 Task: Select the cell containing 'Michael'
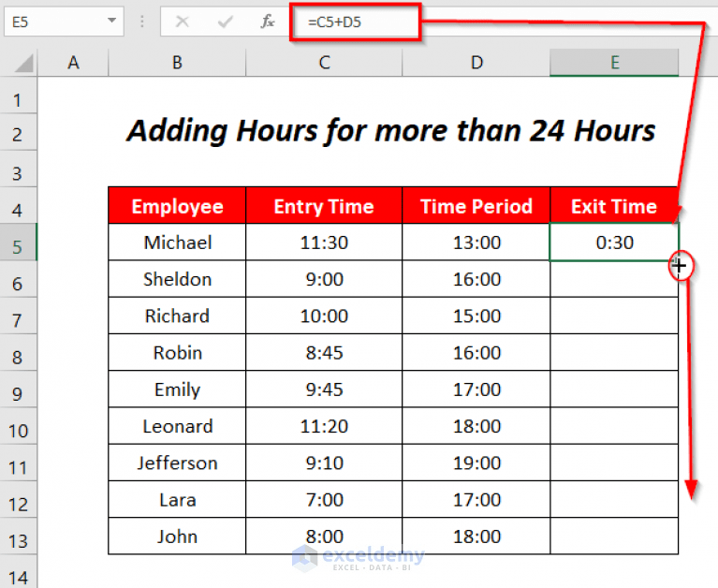(x=177, y=243)
